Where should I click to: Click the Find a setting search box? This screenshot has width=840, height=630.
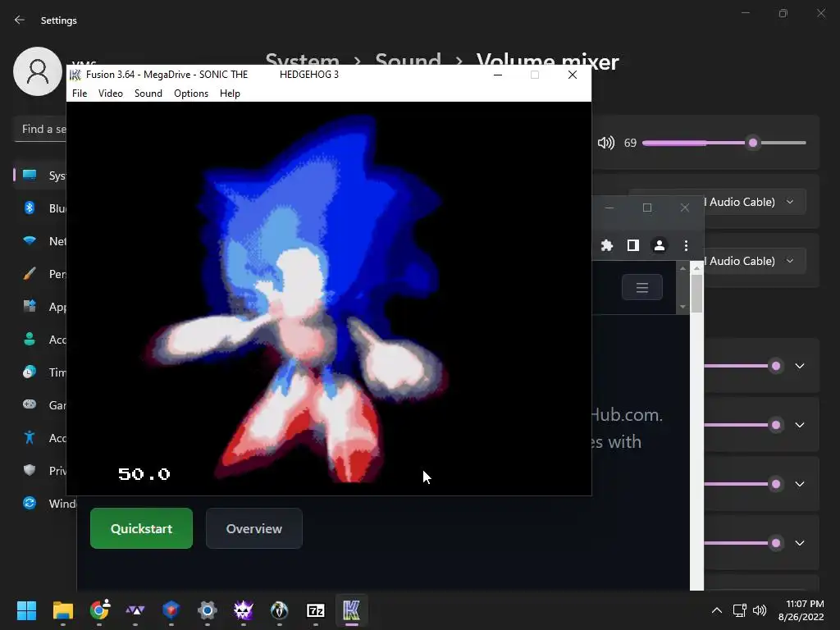[x=41, y=129]
